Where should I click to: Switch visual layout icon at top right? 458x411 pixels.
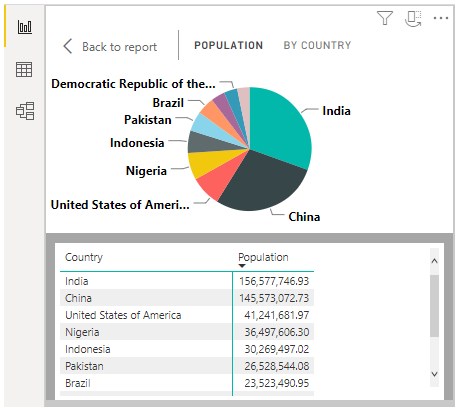[x=413, y=18]
